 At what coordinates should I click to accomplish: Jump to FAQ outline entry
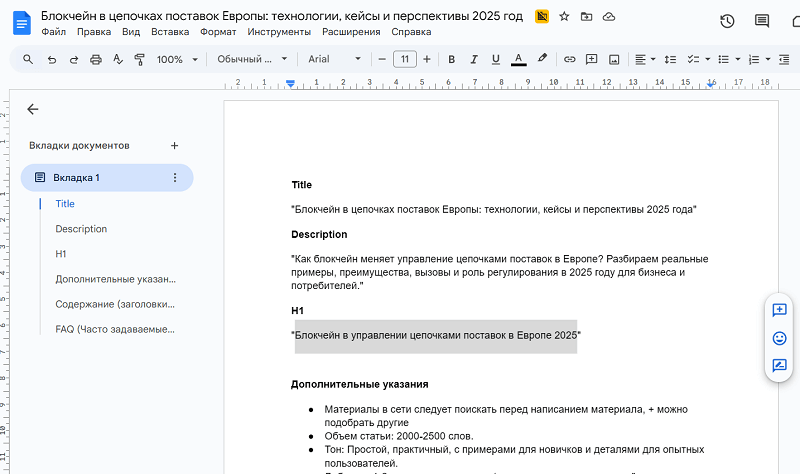pyautogui.click(x=115, y=329)
